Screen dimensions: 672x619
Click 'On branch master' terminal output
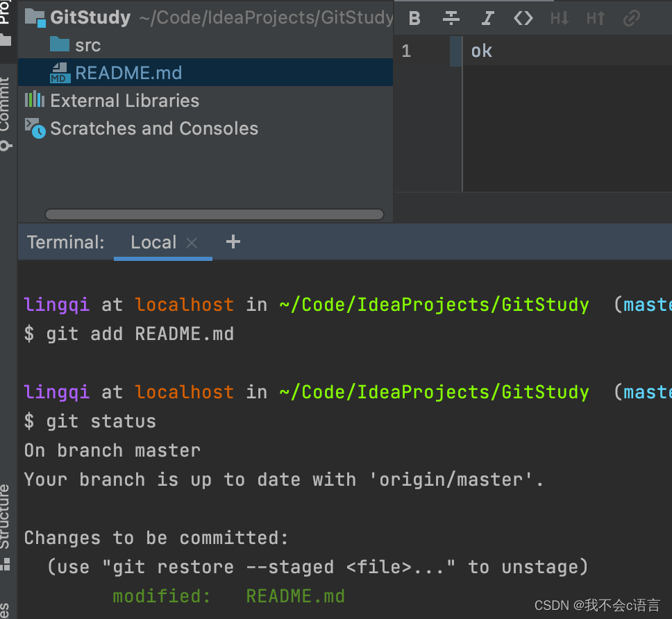pos(112,450)
